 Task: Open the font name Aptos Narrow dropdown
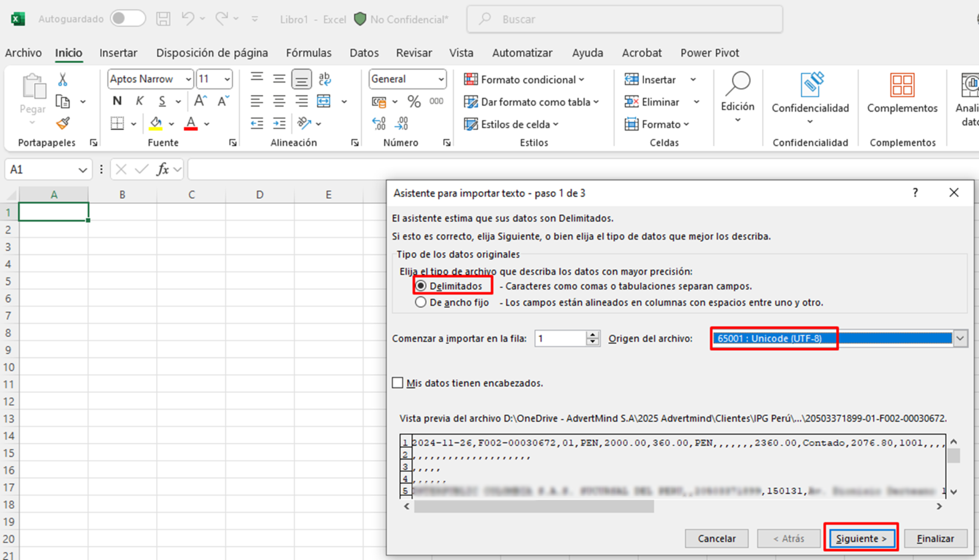point(188,79)
